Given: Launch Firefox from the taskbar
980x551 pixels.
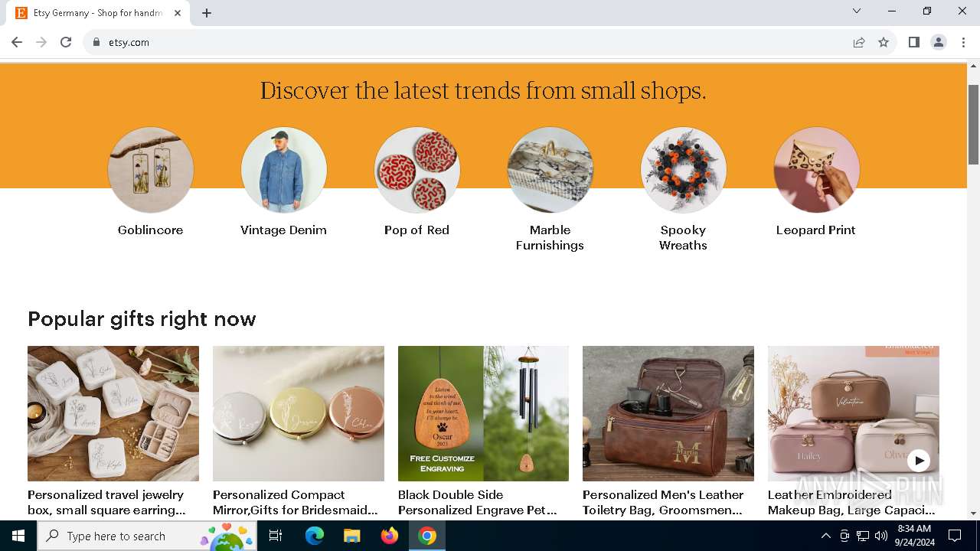Looking at the screenshot, I should 390,536.
